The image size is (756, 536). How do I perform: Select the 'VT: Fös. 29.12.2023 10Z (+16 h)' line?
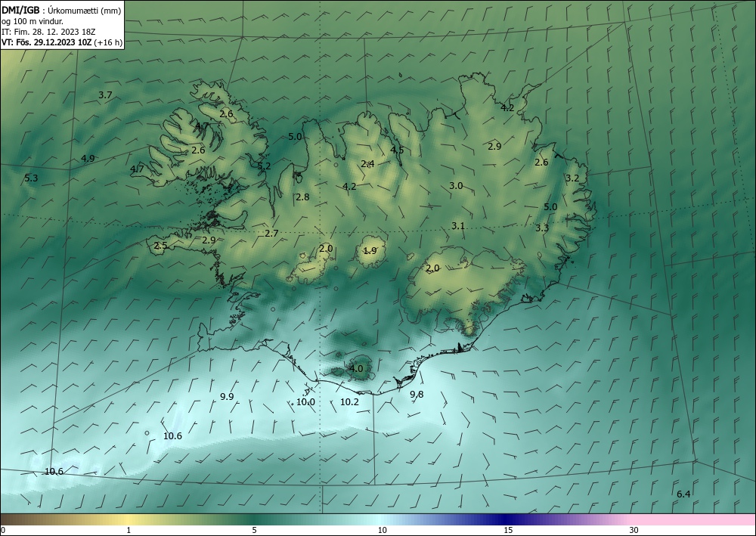coord(62,42)
